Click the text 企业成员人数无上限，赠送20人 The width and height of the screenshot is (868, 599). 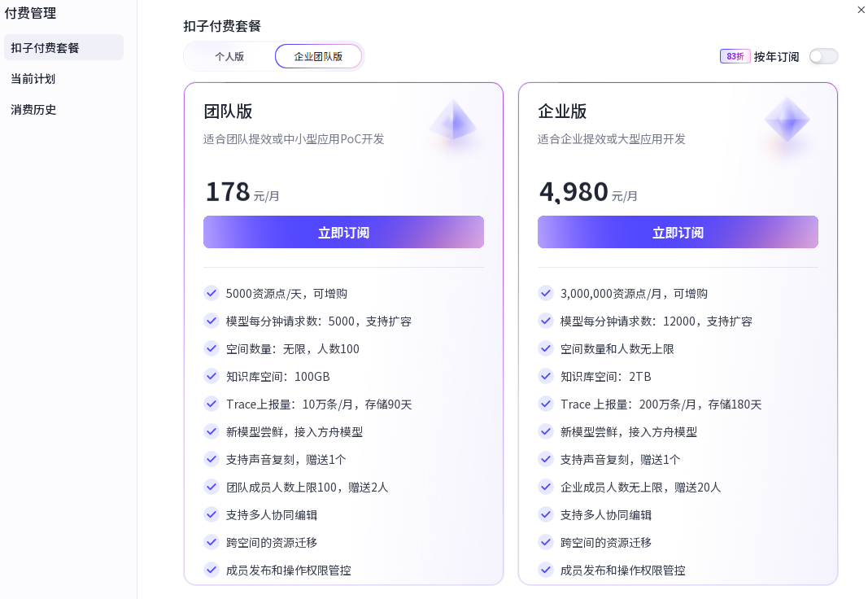[x=641, y=488]
